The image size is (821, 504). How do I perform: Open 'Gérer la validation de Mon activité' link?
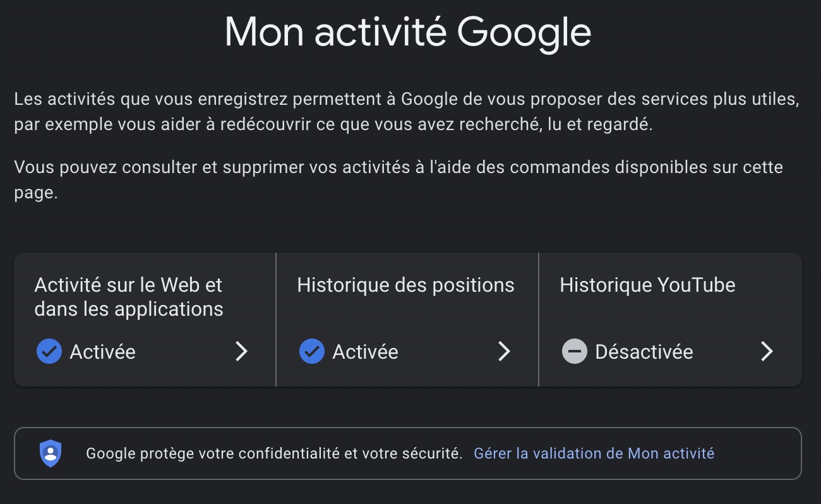(x=594, y=453)
